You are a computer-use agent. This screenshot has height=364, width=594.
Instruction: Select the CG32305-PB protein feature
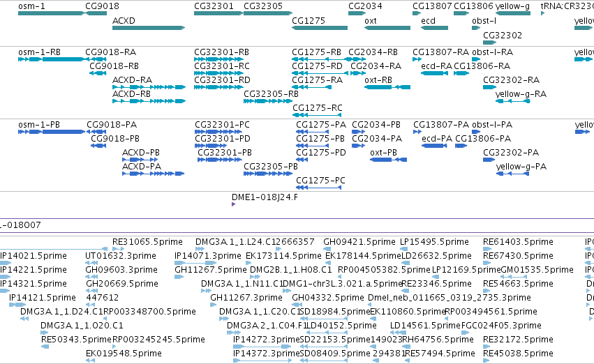pyautogui.click(x=268, y=174)
